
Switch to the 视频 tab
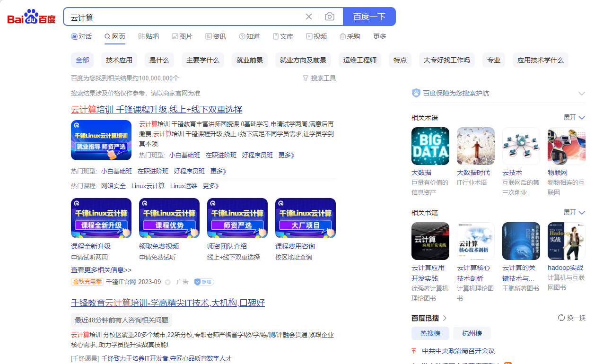(316, 36)
